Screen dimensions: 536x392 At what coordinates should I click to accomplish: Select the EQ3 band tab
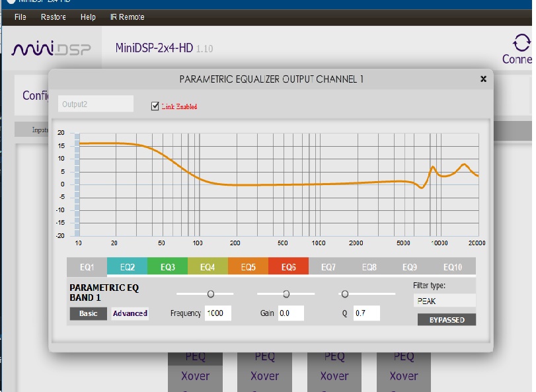(x=167, y=267)
